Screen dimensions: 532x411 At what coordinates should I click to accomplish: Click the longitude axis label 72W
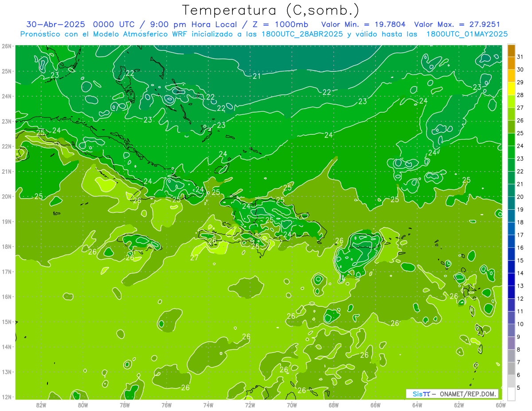click(250, 405)
